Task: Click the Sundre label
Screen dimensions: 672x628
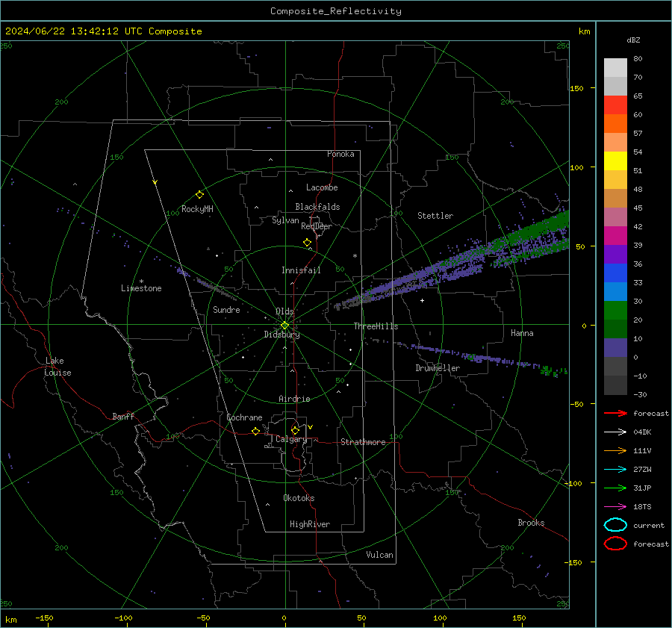Action: (226, 309)
